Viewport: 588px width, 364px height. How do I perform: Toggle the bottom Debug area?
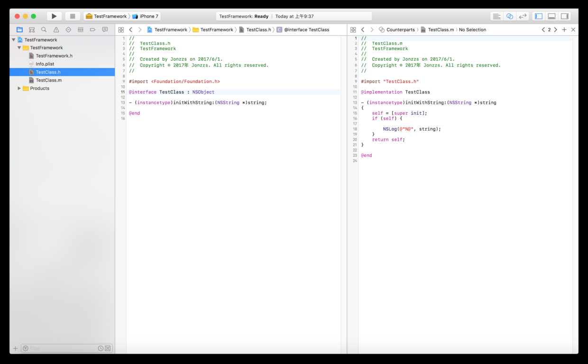pyautogui.click(x=551, y=16)
